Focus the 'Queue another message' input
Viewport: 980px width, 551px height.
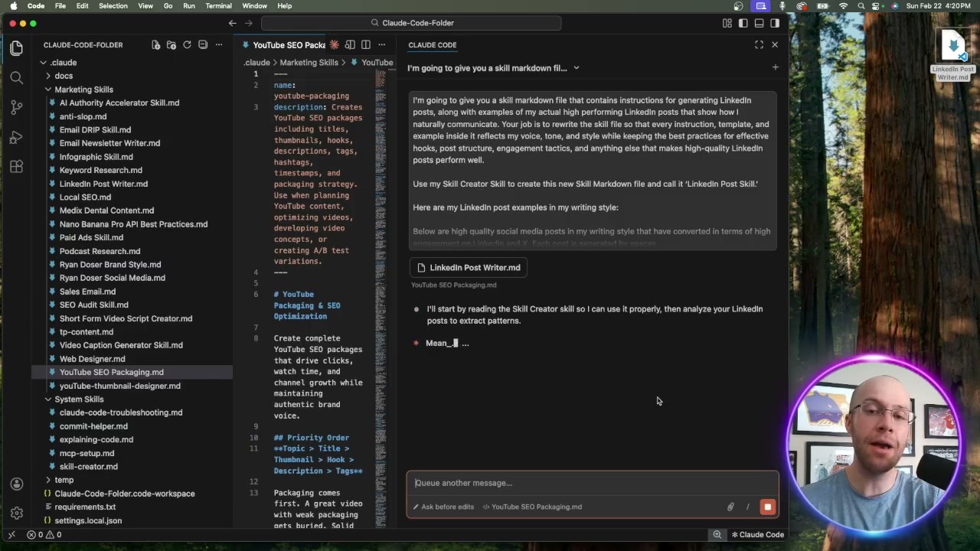click(592, 483)
